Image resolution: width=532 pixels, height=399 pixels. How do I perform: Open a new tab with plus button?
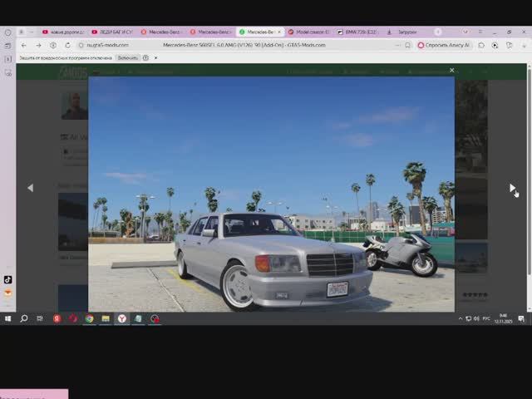438,32
